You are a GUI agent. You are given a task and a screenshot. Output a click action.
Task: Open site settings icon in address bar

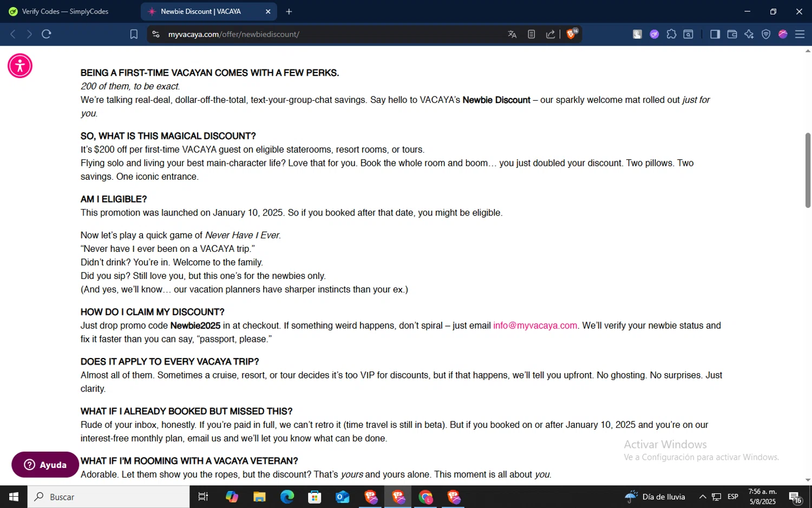tap(156, 34)
